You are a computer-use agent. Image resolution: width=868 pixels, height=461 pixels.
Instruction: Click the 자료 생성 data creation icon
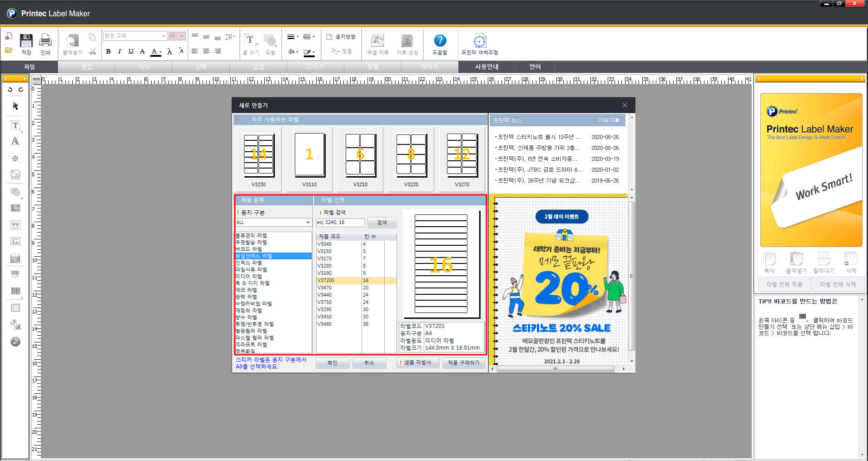click(407, 41)
